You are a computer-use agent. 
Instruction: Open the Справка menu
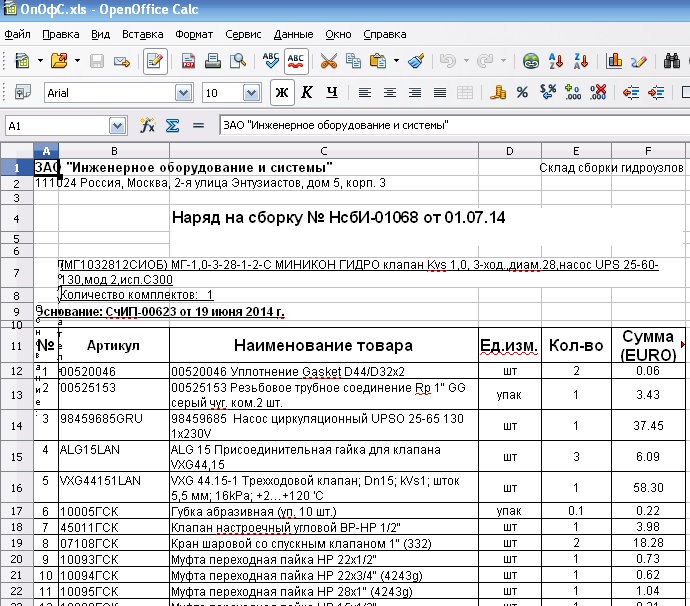click(385, 34)
